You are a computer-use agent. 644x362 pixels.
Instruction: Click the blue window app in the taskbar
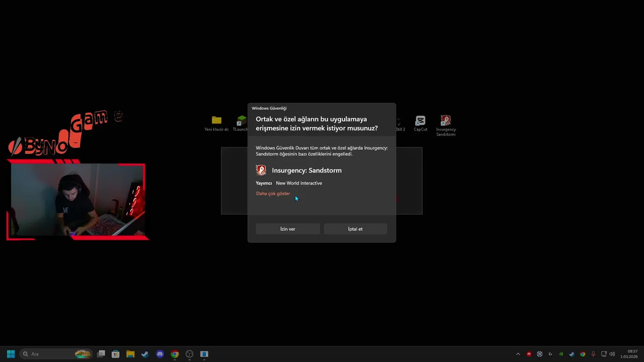point(204,354)
